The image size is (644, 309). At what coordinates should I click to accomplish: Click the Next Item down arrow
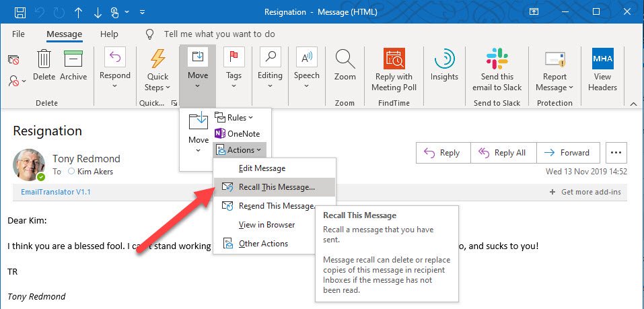[x=98, y=12]
